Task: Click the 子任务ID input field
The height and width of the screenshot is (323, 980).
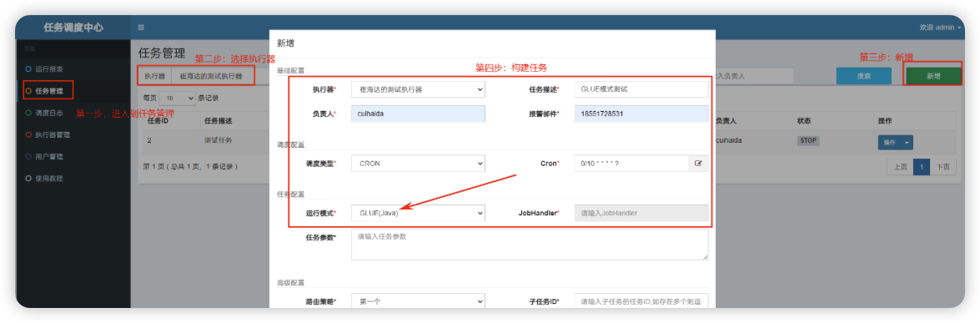Action: pos(641,302)
